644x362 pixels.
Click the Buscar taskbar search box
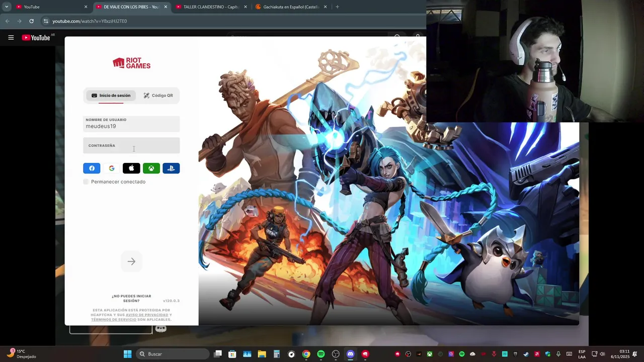click(x=173, y=354)
